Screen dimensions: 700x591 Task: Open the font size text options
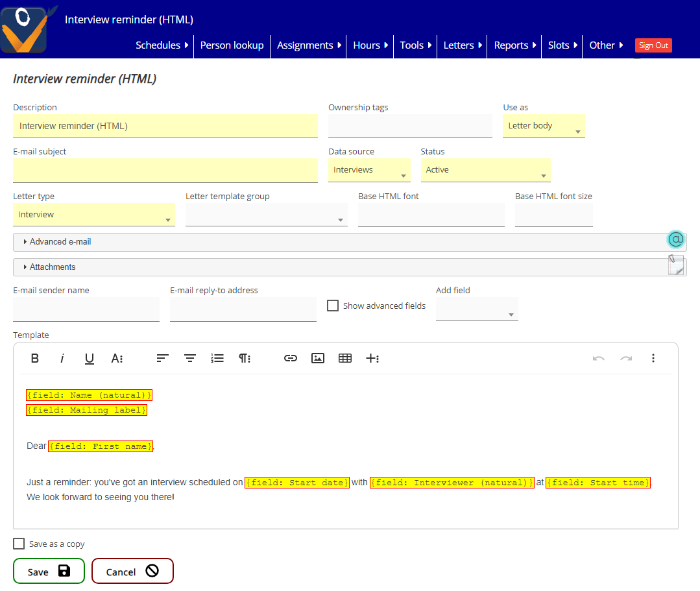click(x=117, y=359)
